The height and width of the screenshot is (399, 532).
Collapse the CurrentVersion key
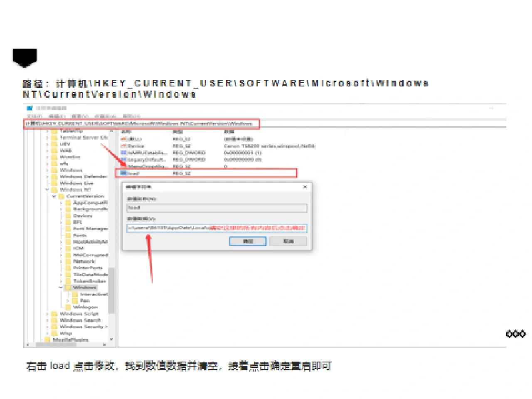[54, 196]
